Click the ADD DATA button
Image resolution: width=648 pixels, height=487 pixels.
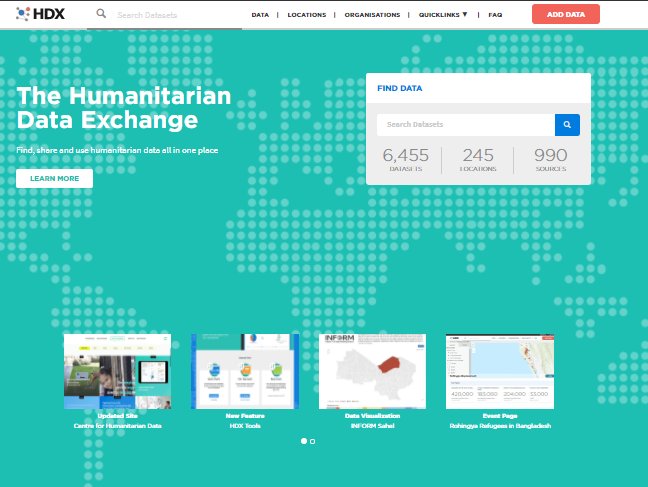(x=565, y=14)
